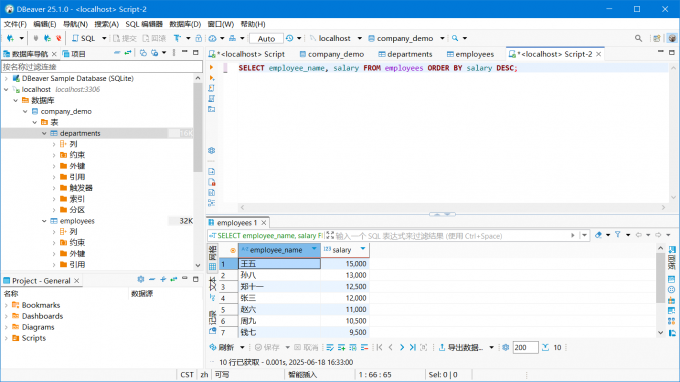Viewport: 680px width, 382px height.
Task: Click the Cancel (取消) results button
Action: (x=306, y=347)
